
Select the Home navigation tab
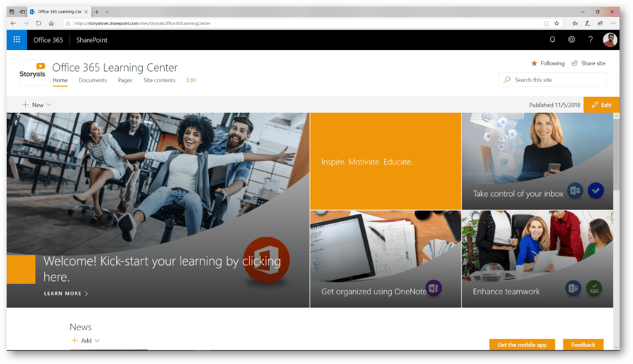pos(60,80)
